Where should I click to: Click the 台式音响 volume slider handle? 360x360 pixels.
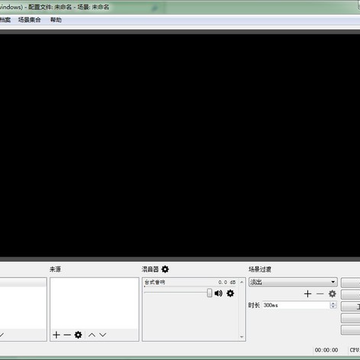point(209,293)
